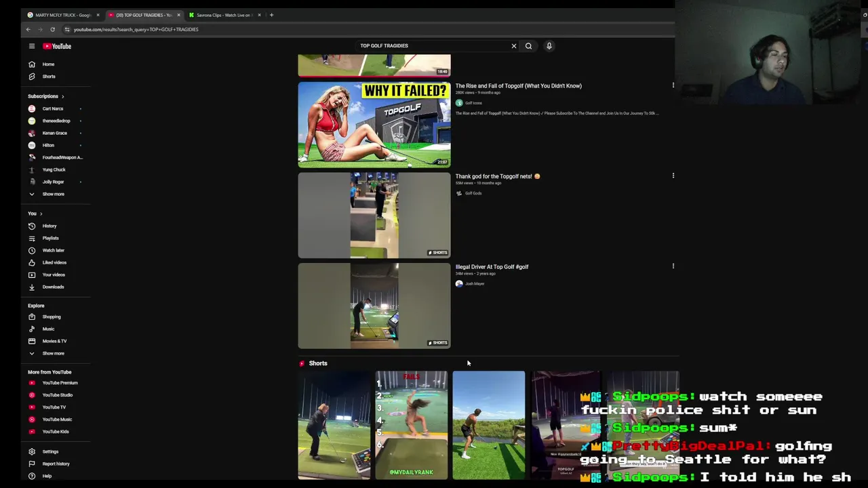Close the MARTY MCFLY TRUCK tab

coord(98,15)
